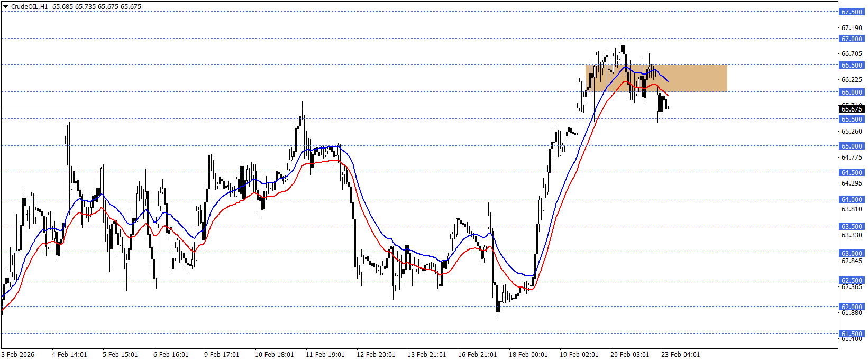The width and height of the screenshot is (868, 361).
Task: Click the triangle arrow beside CrudeOIL,H1
Action: click(5, 7)
